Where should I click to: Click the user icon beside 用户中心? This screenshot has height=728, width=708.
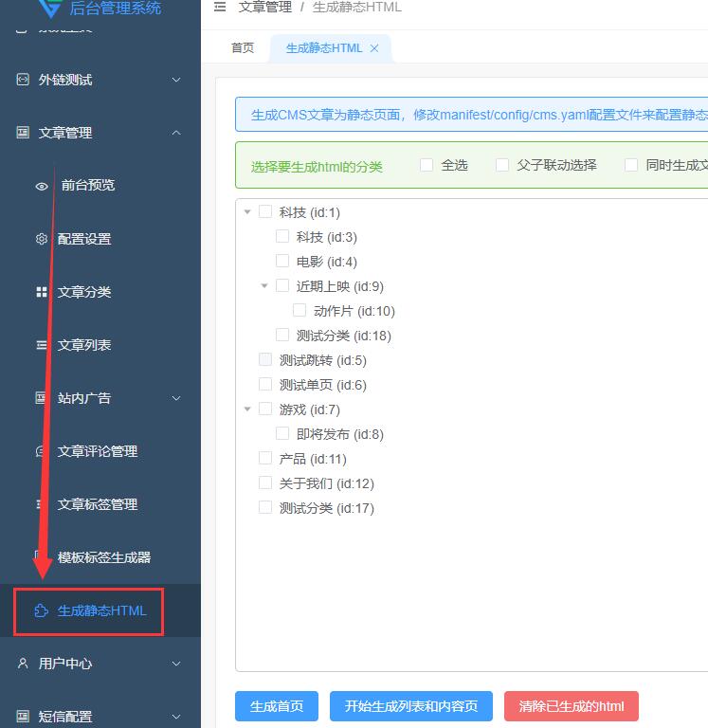pos(23,664)
